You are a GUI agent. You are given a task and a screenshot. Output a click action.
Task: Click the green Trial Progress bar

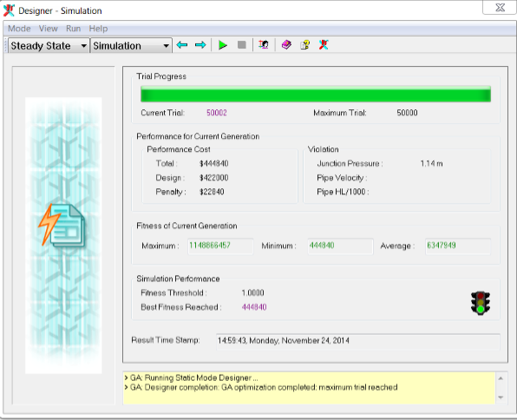(316, 94)
